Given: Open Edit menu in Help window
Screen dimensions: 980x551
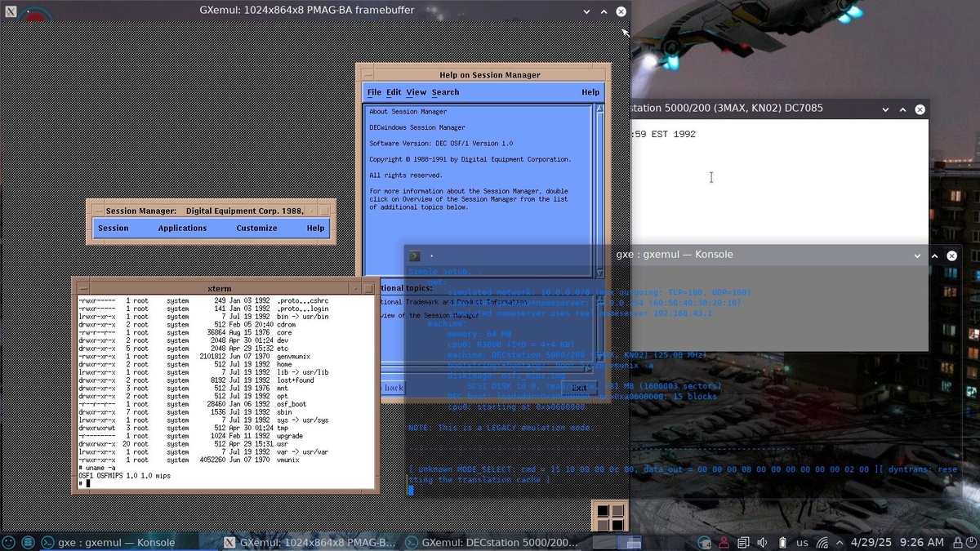Looking at the screenshot, I should pos(394,92).
